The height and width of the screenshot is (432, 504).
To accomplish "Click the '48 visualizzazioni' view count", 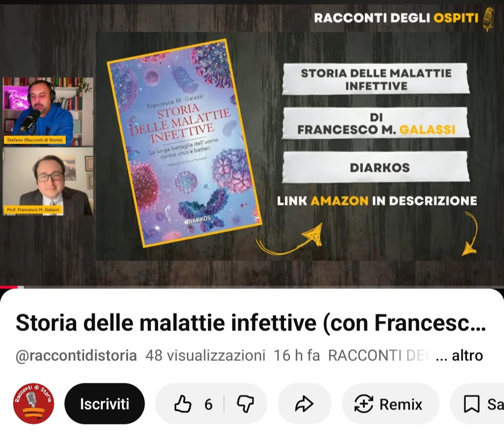I will pyautogui.click(x=206, y=356).
